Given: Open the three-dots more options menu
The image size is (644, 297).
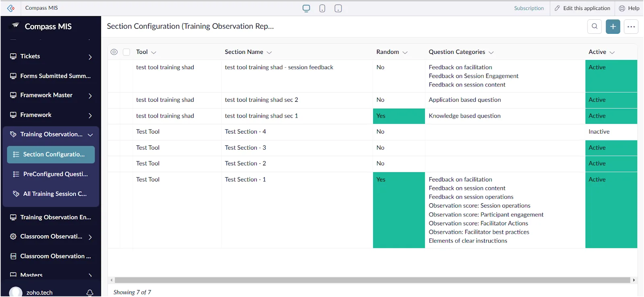Looking at the screenshot, I should pyautogui.click(x=631, y=27).
